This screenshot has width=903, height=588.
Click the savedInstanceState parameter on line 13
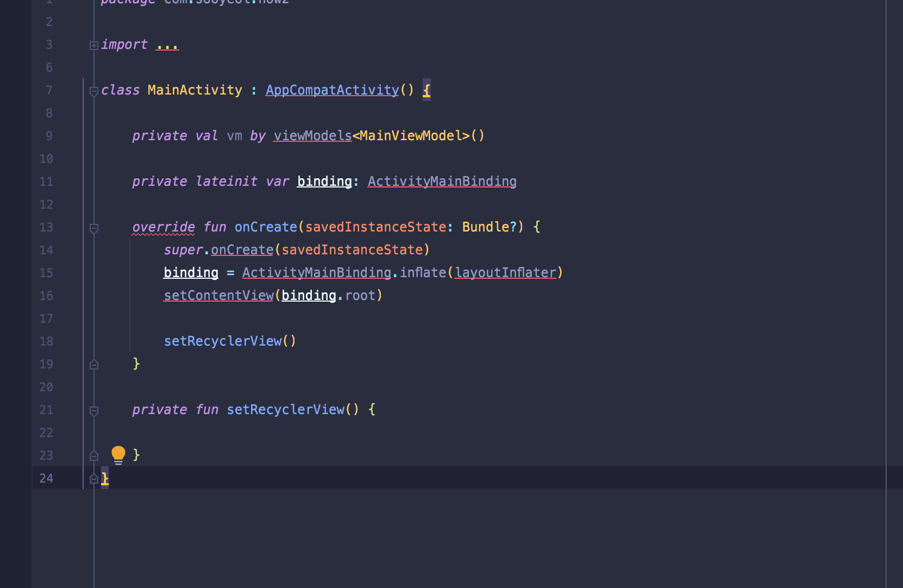coord(375,227)
